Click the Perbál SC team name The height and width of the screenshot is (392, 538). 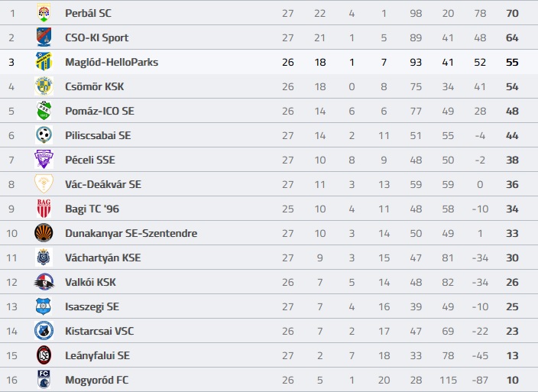[x=88, y=14]
